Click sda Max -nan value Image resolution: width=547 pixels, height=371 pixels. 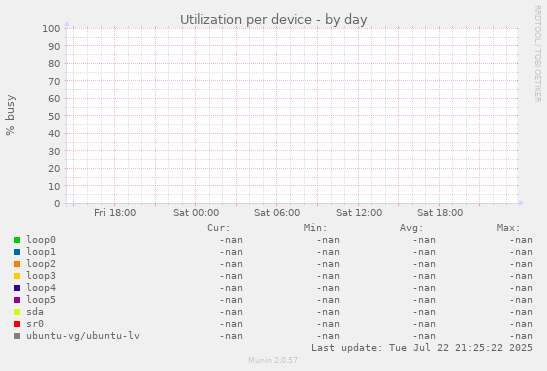[x=521, y=312]
